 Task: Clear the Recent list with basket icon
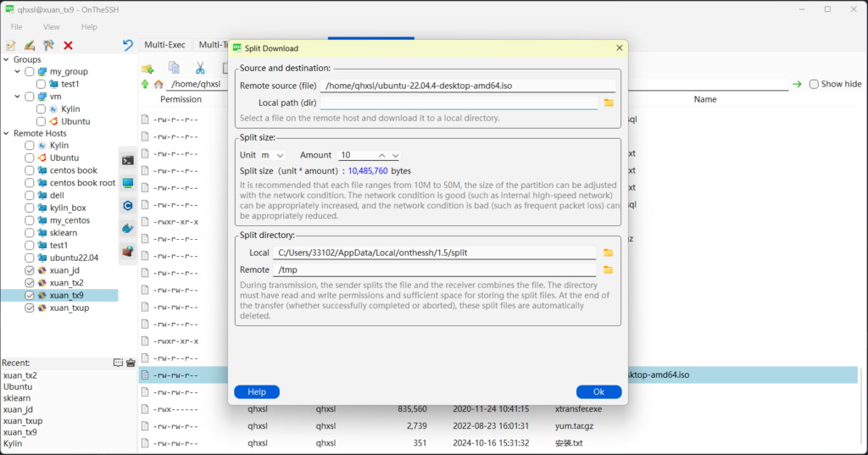click(x=131, y=363)
